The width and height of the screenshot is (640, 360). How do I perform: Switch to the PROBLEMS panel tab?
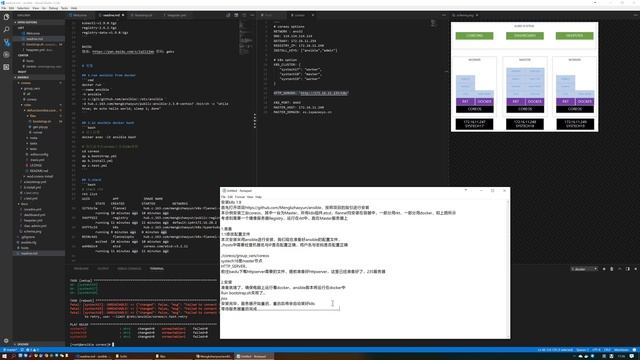81,269
